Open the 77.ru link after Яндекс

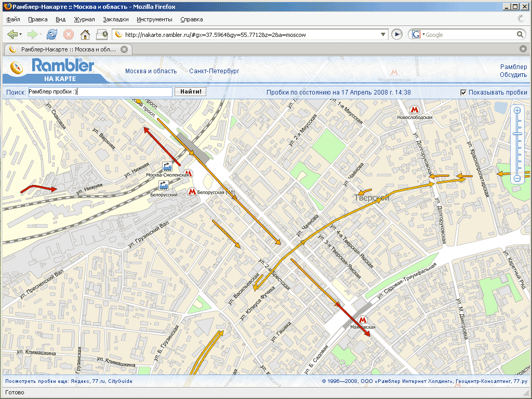98,381
